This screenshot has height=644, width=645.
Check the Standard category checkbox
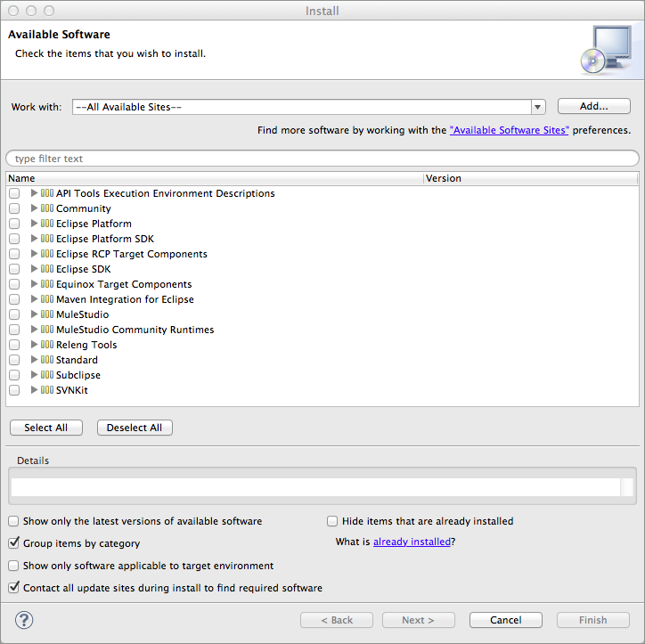tap(14, 360)
